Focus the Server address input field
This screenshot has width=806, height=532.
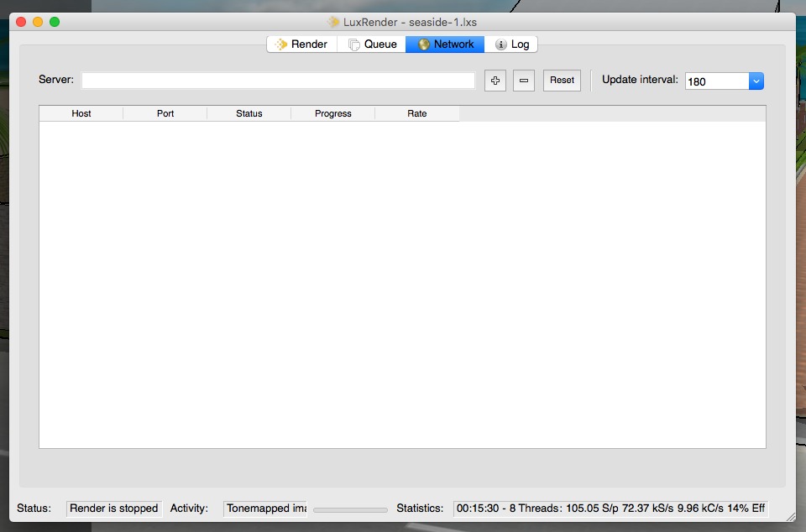(278, 81)
